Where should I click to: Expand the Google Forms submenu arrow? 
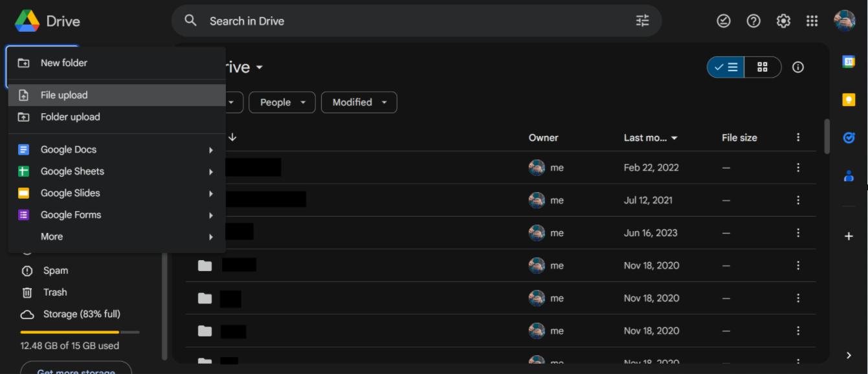[x=210, y=215]
